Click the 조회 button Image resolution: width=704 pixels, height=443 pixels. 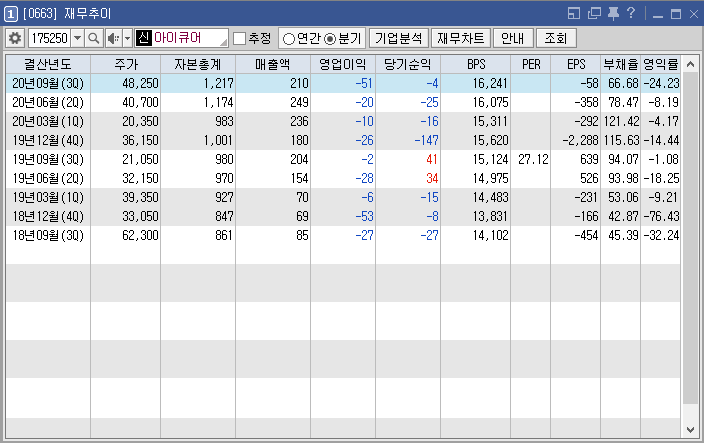[556, 38]
